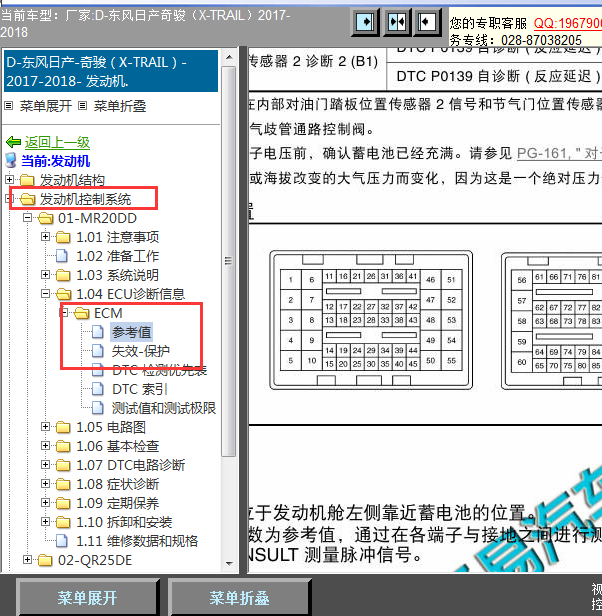Click tree scrollbar up arrow

point(229,58)
